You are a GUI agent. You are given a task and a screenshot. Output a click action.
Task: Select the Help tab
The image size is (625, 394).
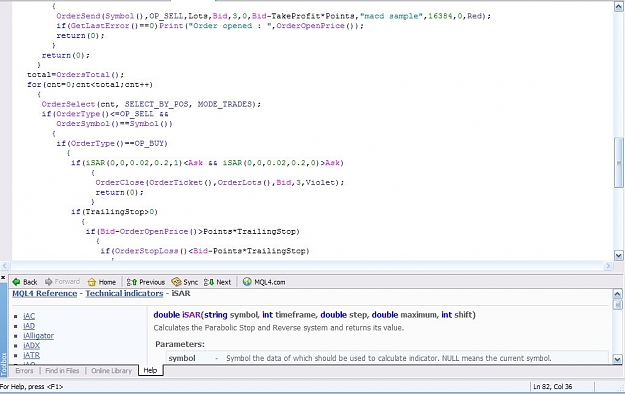pos(150,370)
